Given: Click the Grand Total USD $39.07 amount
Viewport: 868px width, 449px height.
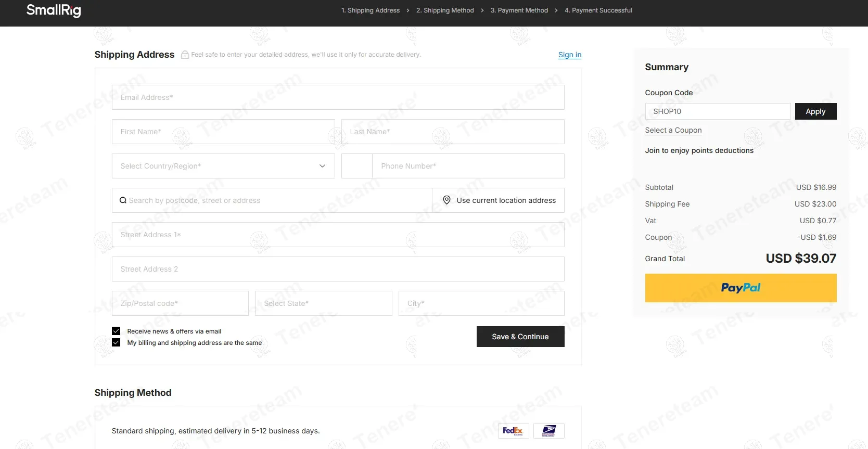Looking at the screenshot, I should click(801, 259).
